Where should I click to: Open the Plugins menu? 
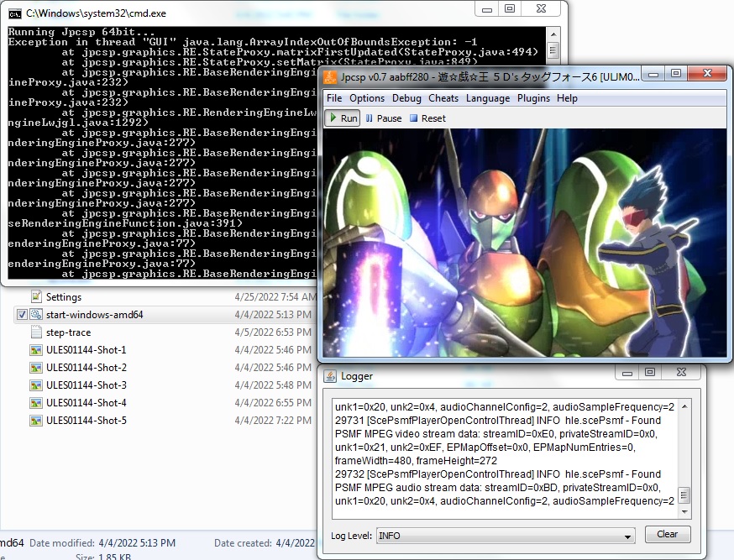click(x=533, y=98)
